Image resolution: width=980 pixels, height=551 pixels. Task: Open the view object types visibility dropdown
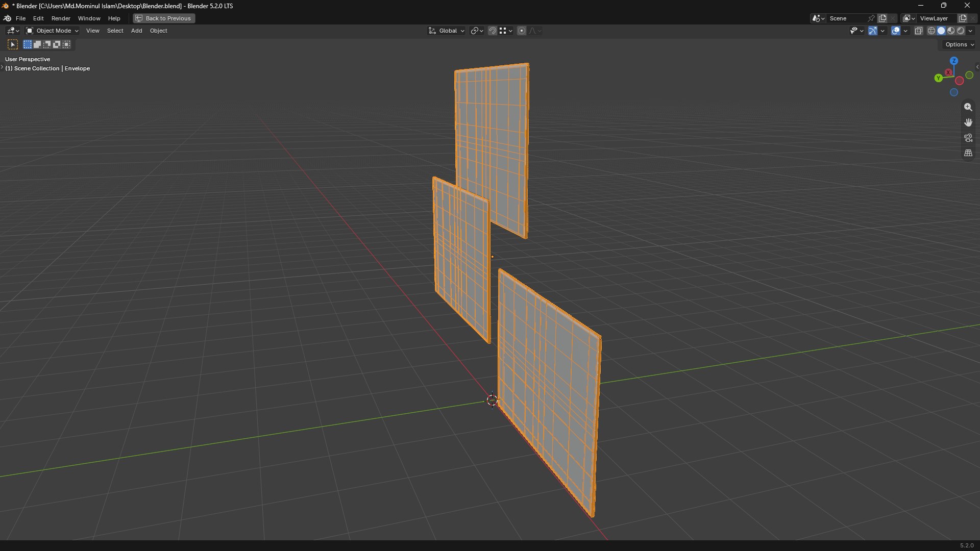(856, 31)
